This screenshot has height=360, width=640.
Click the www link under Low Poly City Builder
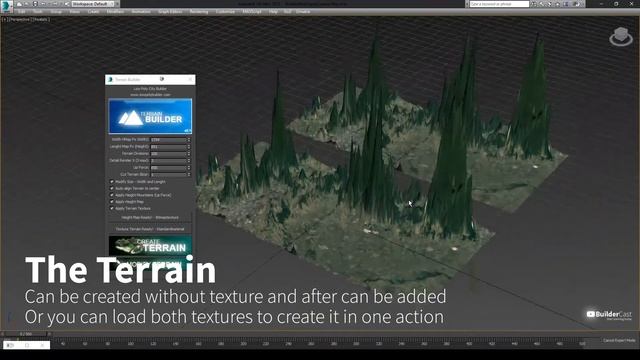(x=150, y=95)
